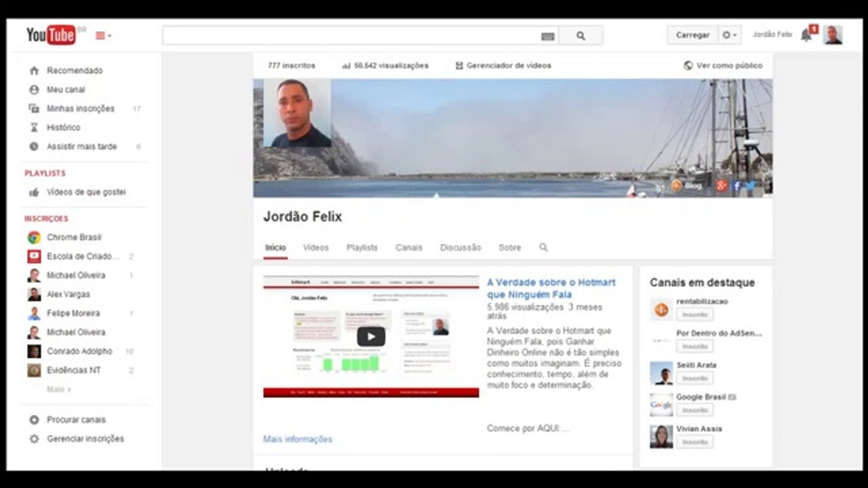View the 50.542 visualizações analytics

click(385, 66)
